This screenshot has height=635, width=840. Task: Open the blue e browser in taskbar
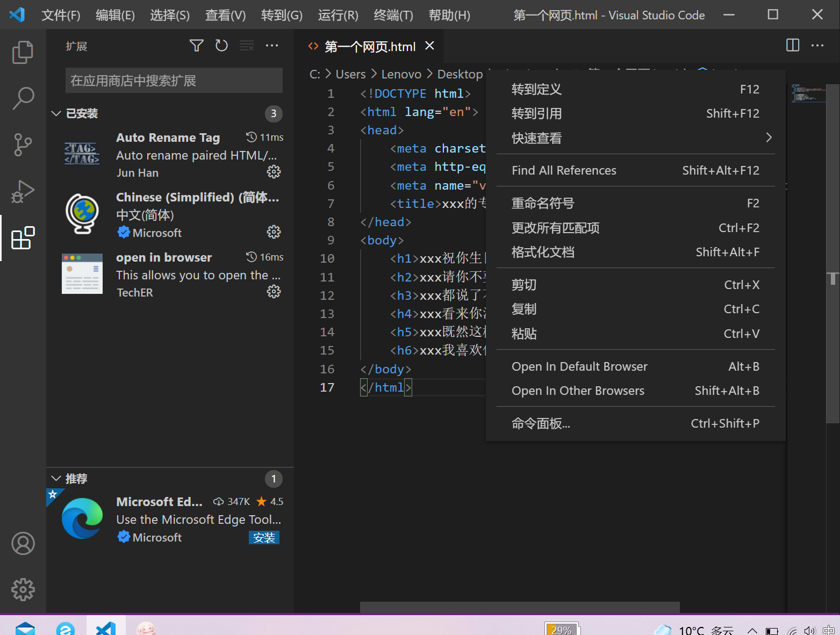66,629
